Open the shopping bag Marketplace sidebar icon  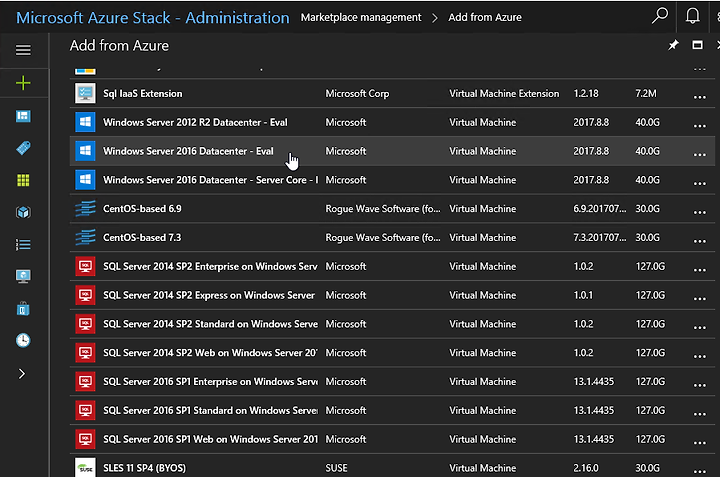tap(23, 309)
